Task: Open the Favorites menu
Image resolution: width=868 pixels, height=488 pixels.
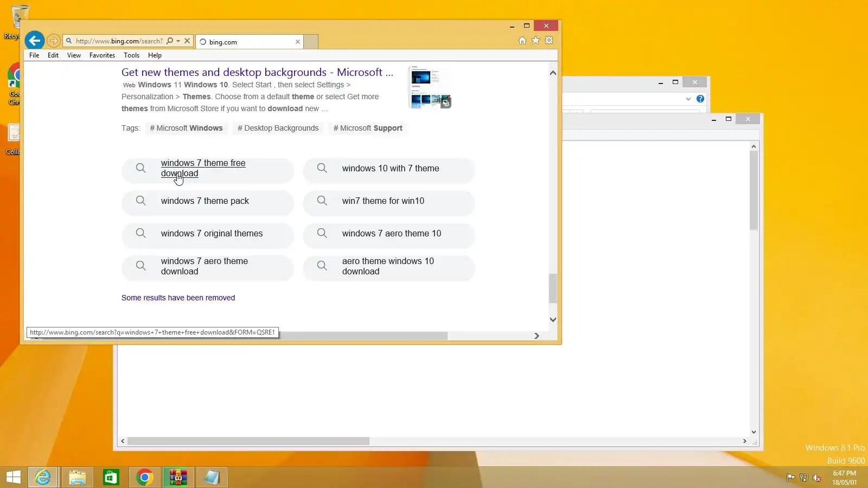Action: 102,55
